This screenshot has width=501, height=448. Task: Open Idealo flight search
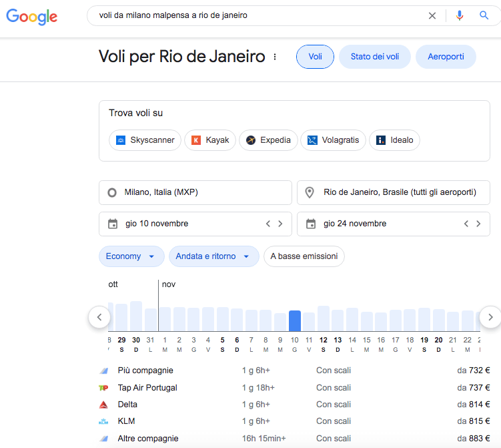pos(394,140)
